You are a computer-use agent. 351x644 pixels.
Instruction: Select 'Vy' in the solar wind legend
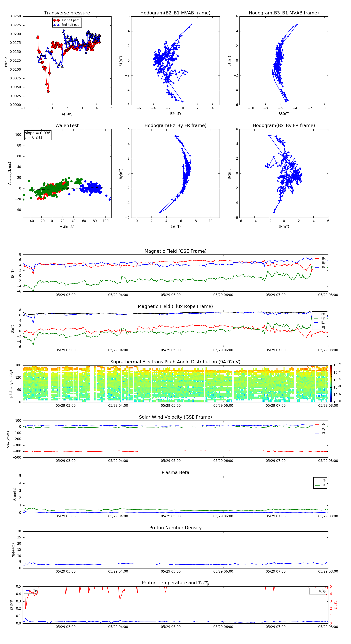pyautogui.click(x=320, y=429)
